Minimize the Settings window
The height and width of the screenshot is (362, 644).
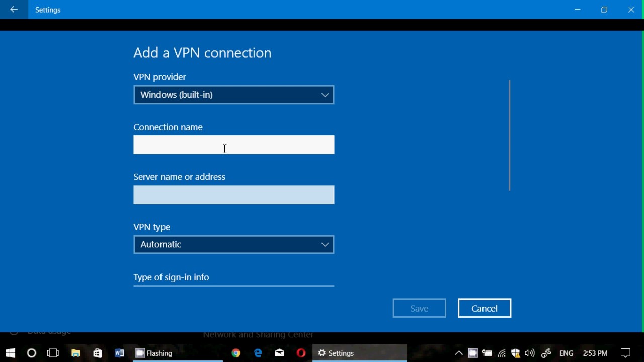(578, 10)
